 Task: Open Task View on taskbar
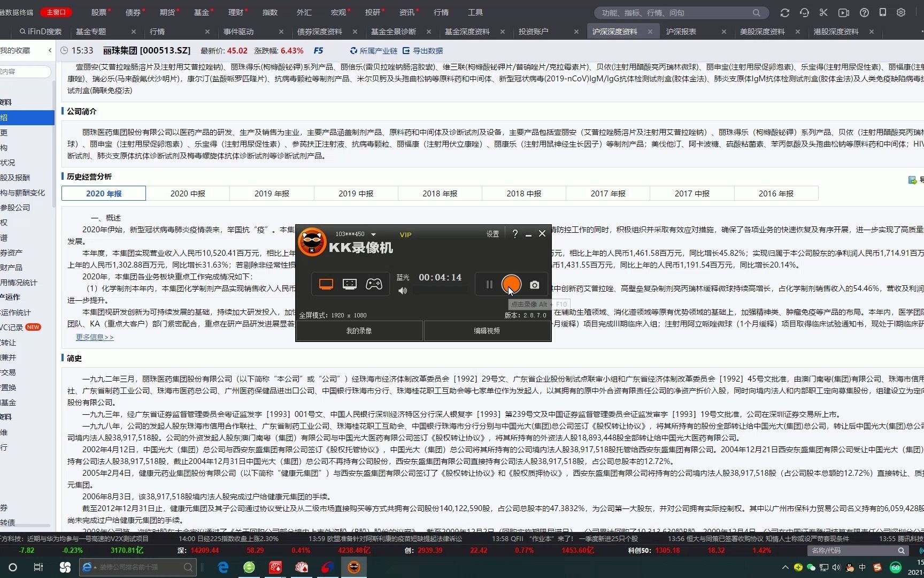38,567
